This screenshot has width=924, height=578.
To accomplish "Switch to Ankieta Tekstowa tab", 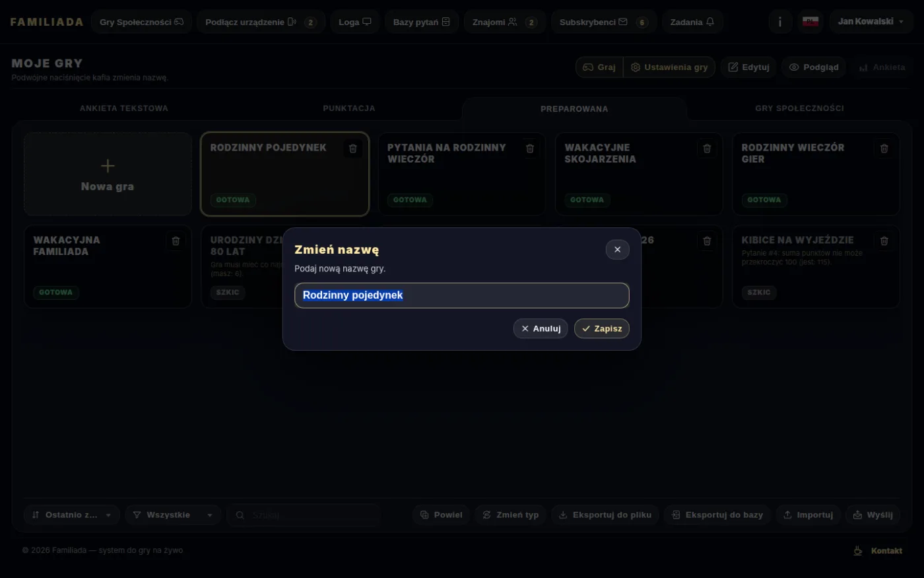I will tap(124, 108).
